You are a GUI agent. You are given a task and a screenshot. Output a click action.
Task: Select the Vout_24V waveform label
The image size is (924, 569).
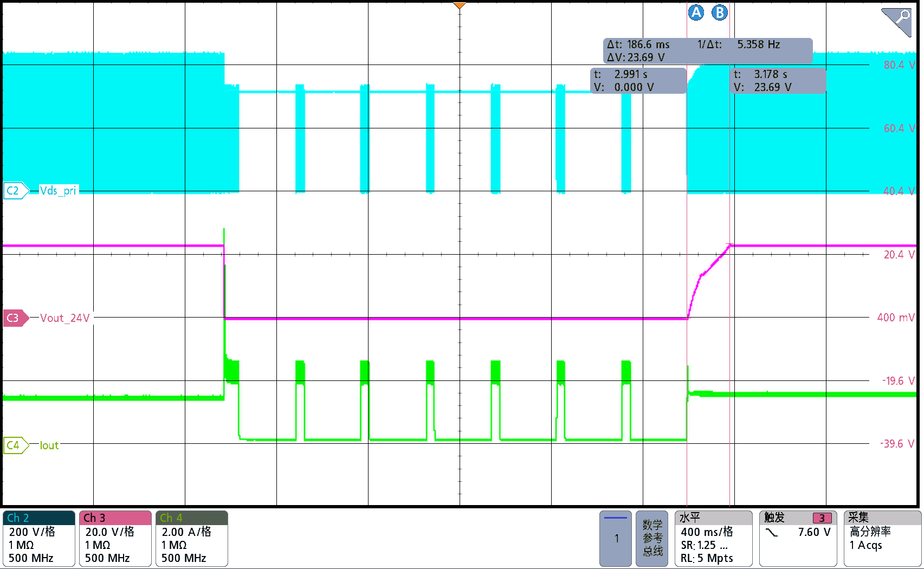click(x=65, y=318)
